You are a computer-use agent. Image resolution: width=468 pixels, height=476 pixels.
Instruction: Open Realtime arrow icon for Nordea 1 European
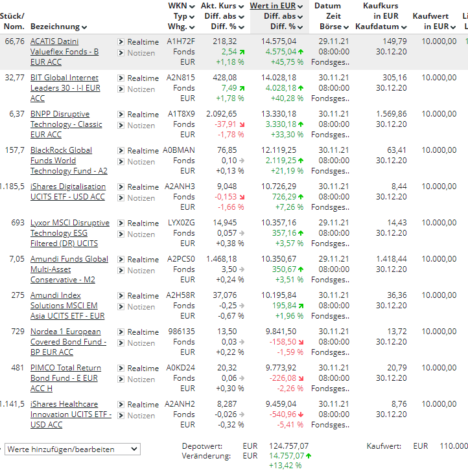[x=121, y=332]
